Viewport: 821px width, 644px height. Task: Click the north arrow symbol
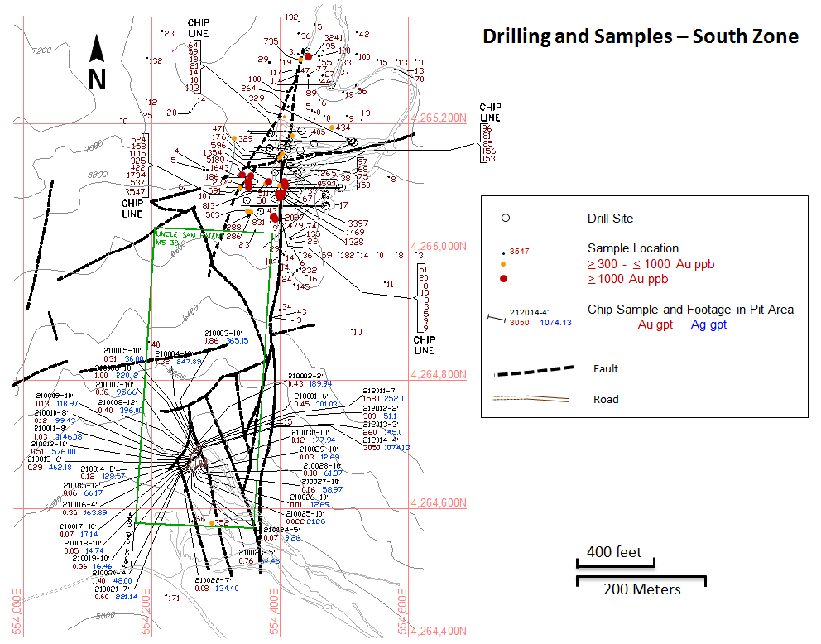97,62
